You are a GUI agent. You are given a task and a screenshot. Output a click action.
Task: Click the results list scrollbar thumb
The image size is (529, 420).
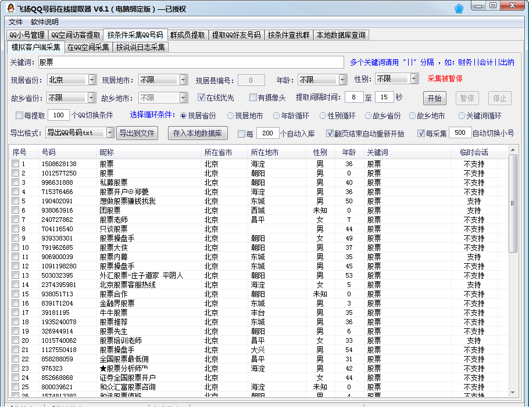click(x=513, y=203)
